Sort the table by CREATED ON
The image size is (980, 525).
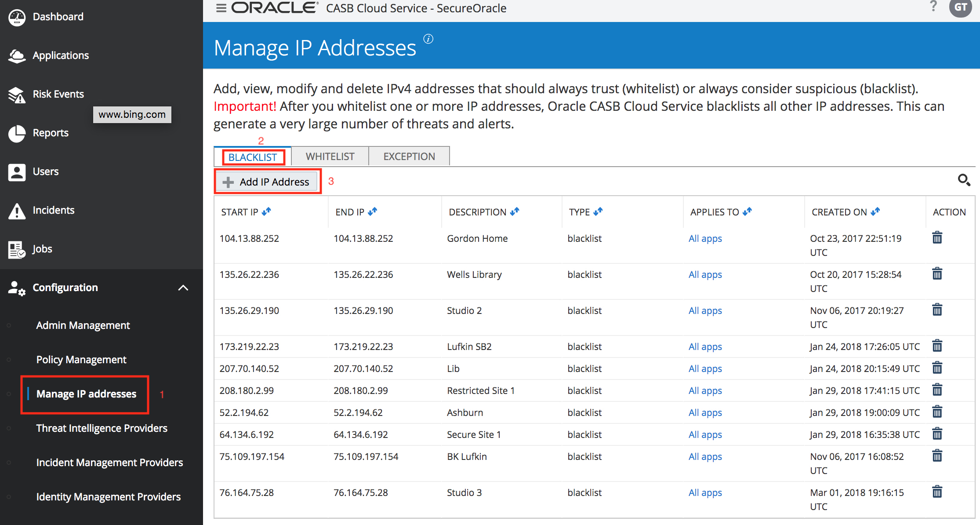(x=875, y=212)
